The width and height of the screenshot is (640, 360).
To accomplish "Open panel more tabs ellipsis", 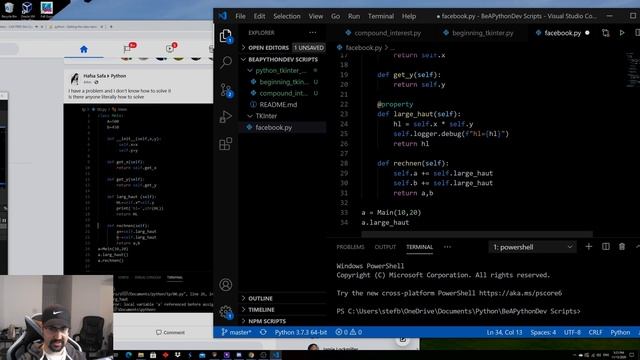I will (447, 247).
